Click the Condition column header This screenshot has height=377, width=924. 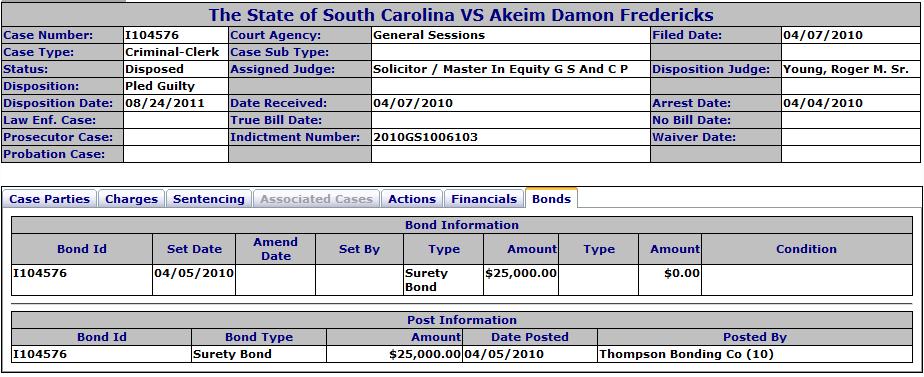pyautogui.click(x=806, y=249)
